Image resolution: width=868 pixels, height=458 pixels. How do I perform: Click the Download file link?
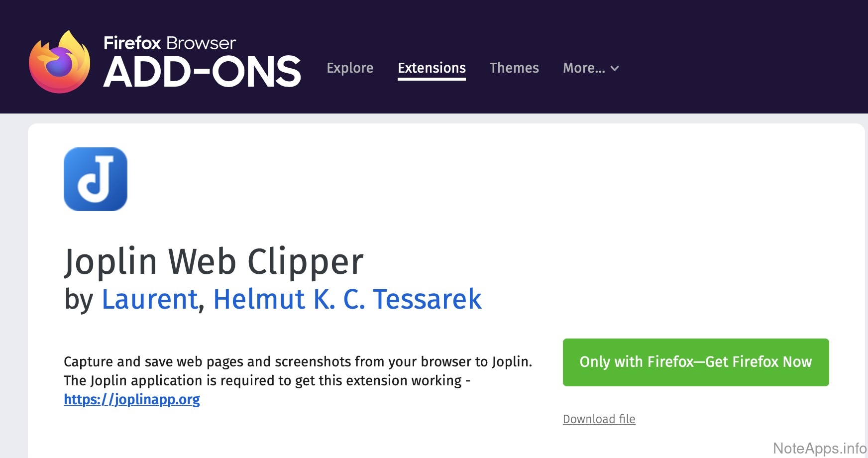(x=599, y=419)
